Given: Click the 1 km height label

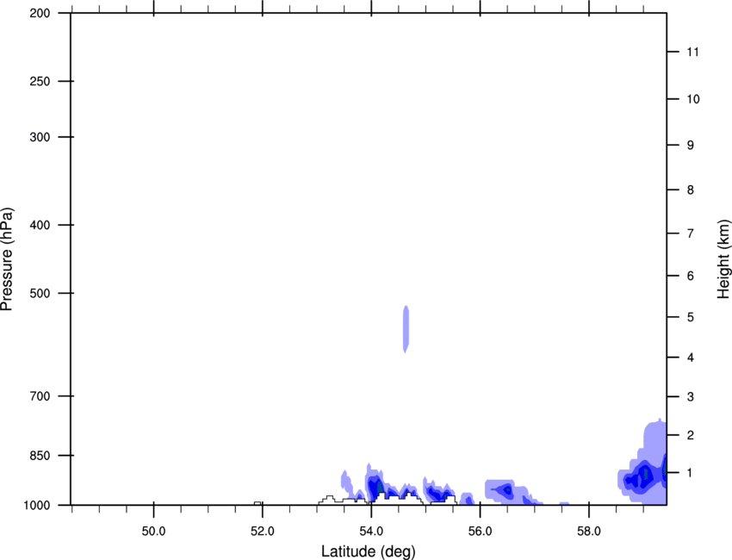Looking at the screenshot, I should [x=691, y=473].
